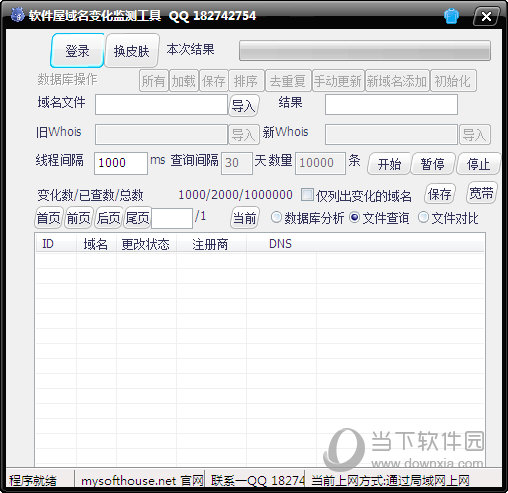Click the 域名 column header
508x493 pixels.
(96, 244)
